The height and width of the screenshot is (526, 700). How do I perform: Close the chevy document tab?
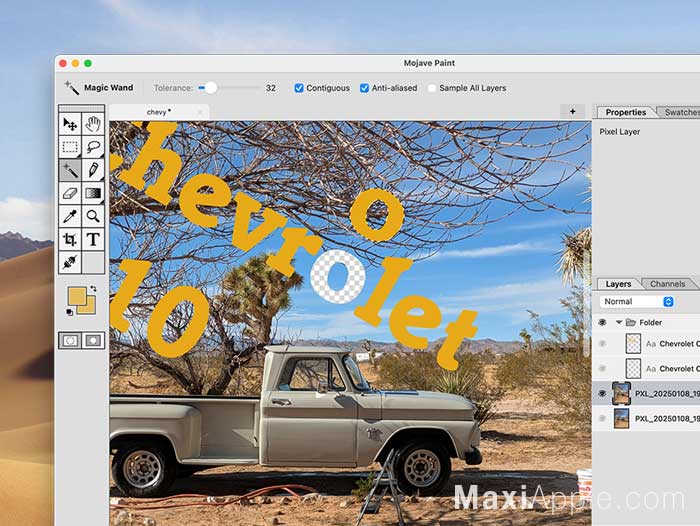click(x=200, y=112)
